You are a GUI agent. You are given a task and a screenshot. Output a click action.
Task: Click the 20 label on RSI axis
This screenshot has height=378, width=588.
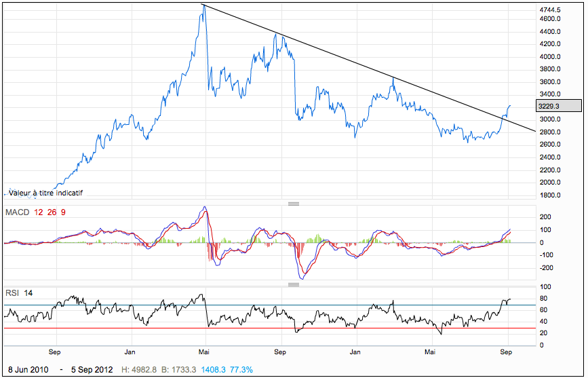coord(543,333)
